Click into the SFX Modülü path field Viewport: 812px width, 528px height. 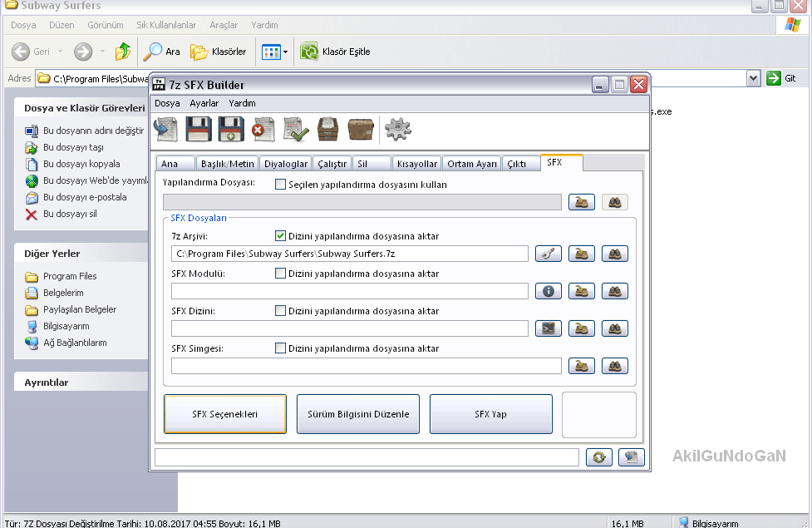click(349, 291)
